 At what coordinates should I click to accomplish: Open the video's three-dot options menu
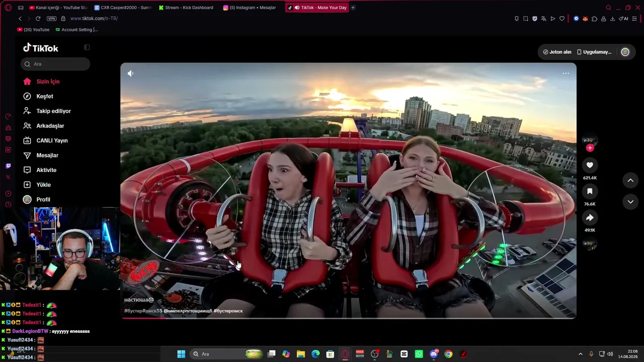566,73
